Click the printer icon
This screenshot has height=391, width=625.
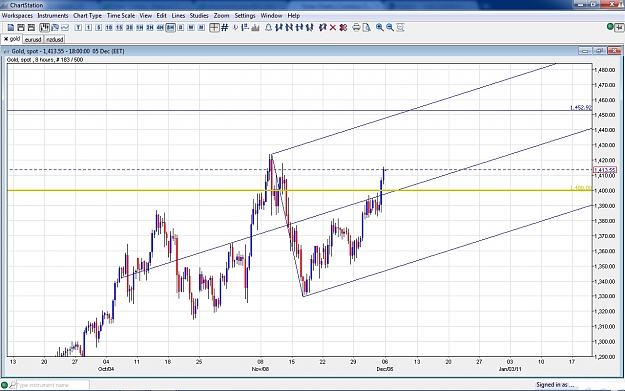pyautogui.click(x=356, y=28)
